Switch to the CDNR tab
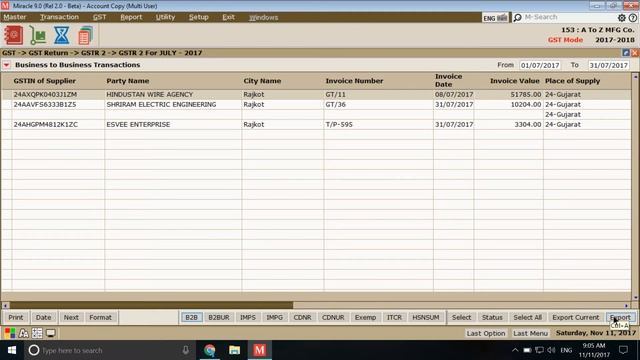This screenshot has height=360, width=640. 302,317
